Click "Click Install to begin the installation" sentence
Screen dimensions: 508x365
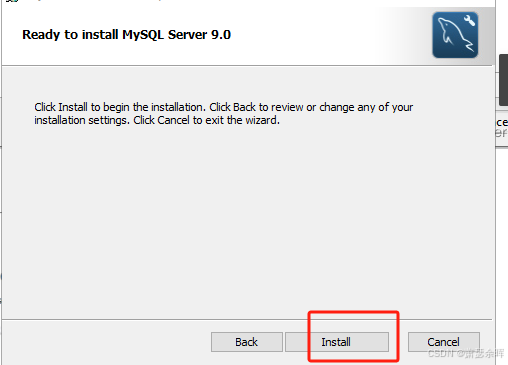coord(120,107)
